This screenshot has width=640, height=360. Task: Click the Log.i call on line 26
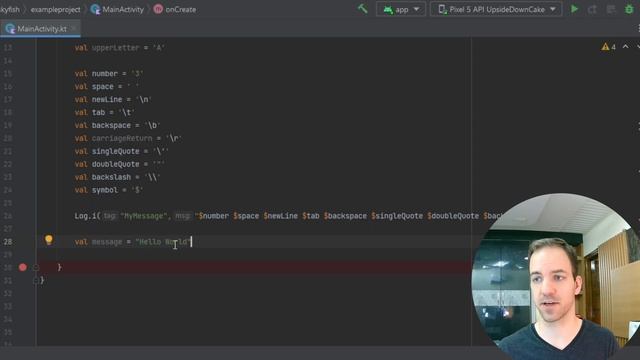click(87, 216)
